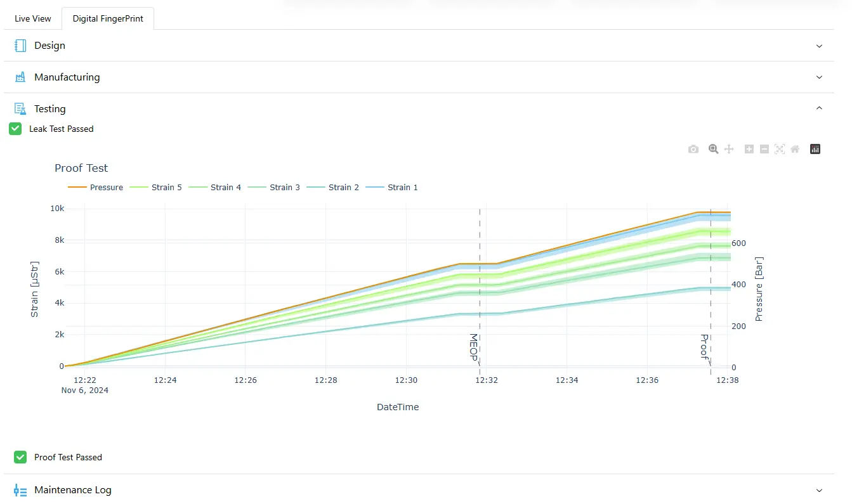Click the Strain 1 legend color line

[x=375, y=187]
